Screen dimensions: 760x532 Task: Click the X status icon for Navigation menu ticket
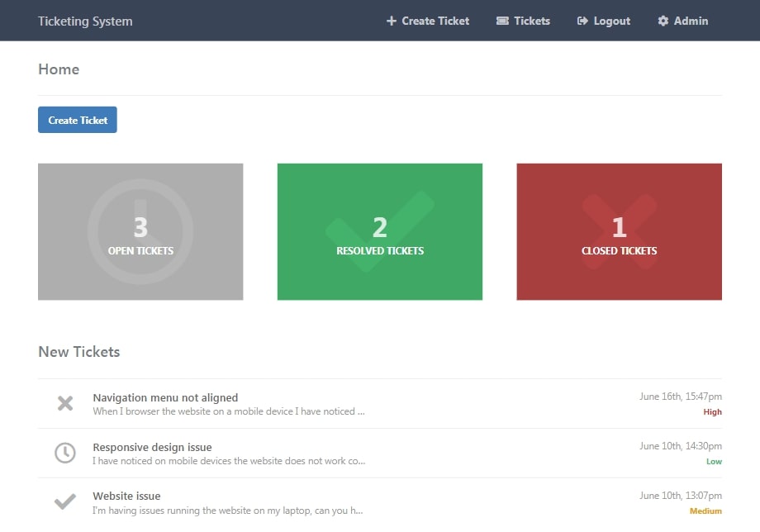(x=65, y=403)
